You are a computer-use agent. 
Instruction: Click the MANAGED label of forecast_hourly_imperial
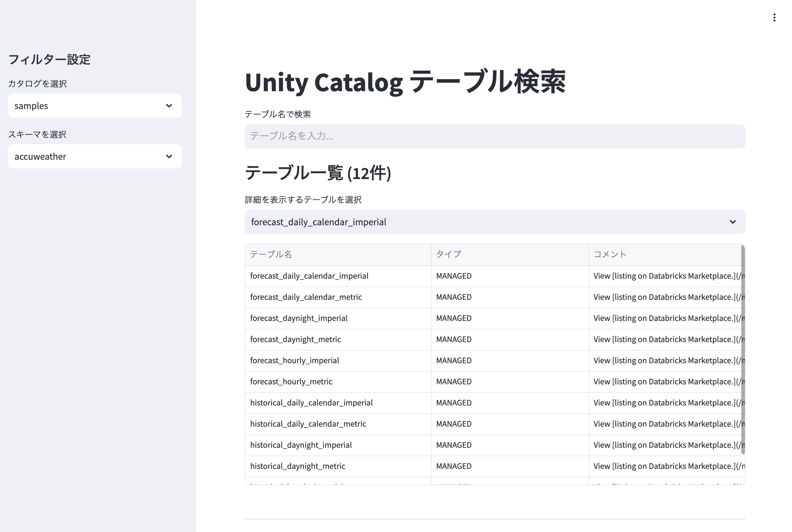(453, 360)
